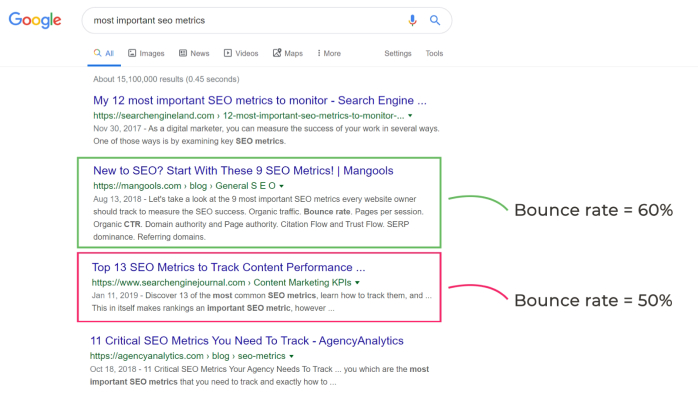Open the Mangools 9 SEO Metrics result
The width and height of the screenshot is (698, 400).
coord(243,171)
